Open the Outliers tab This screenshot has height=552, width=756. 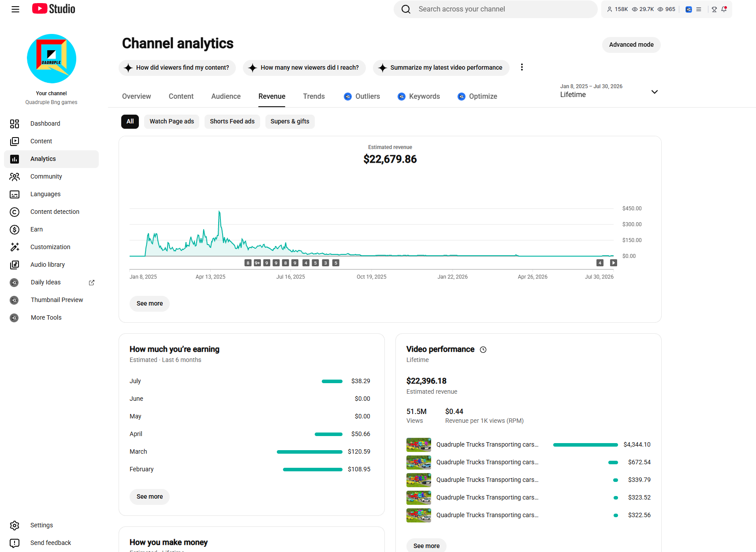pyautogui.click(x=362, y=97)
